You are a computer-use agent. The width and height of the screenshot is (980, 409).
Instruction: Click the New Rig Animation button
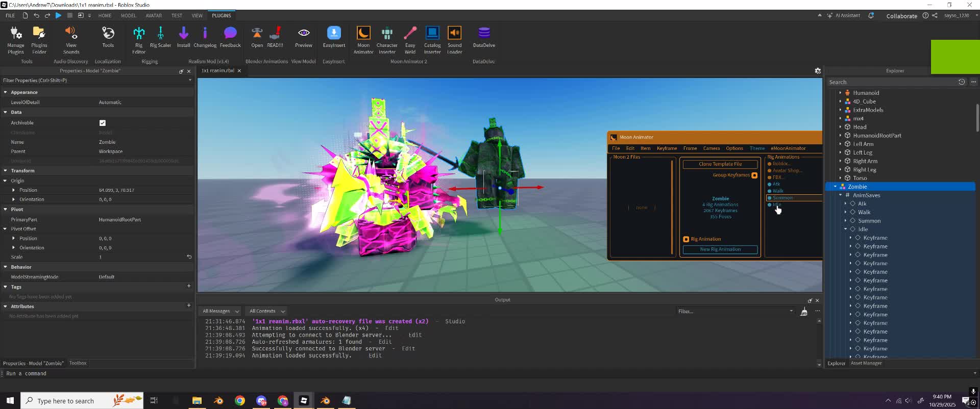coord(720,249)
